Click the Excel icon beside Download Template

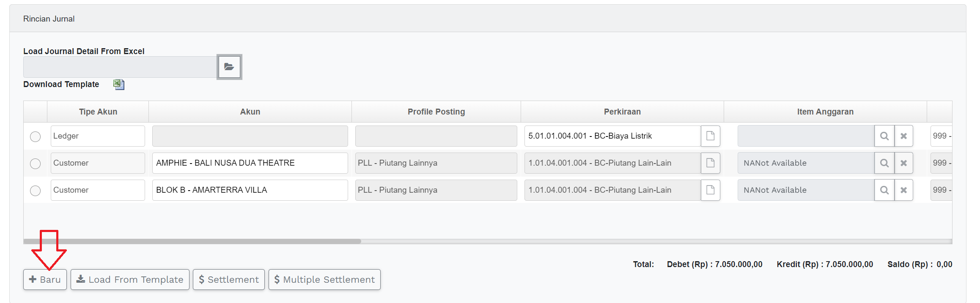(118, 85)
